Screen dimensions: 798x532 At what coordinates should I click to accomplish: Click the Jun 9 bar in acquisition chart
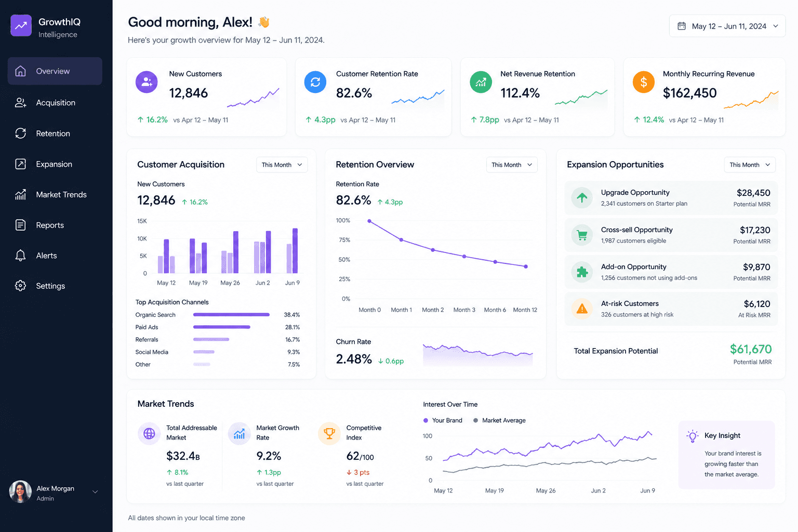[295, 251]
